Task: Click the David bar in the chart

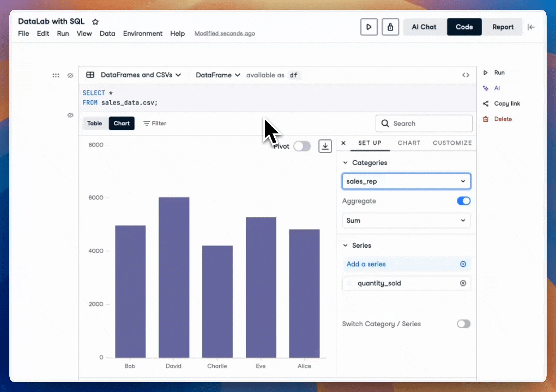Action: pos(174,278)
